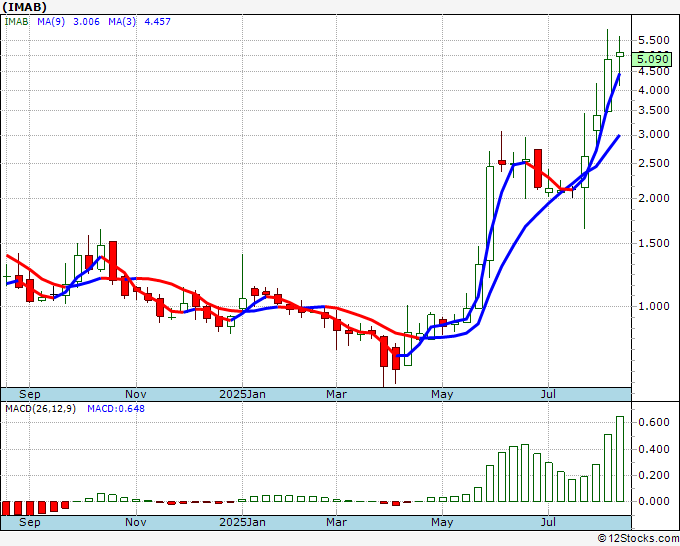Click the latest small candlestick near 5.090
The width and height of the screenshot is (680, 546).
620,54
